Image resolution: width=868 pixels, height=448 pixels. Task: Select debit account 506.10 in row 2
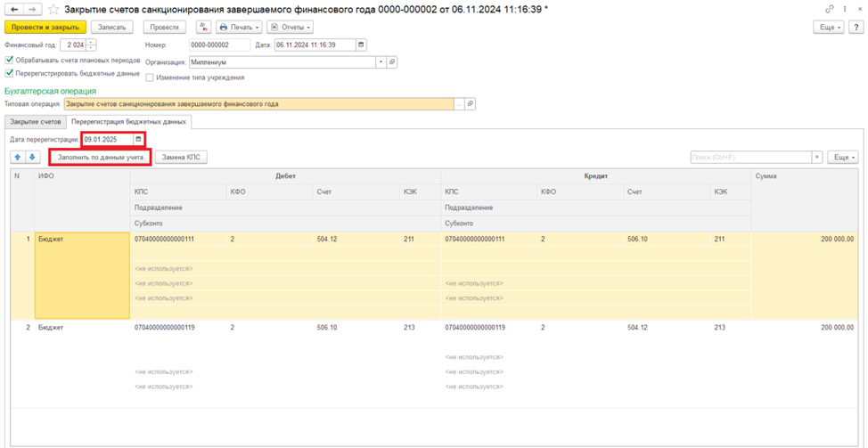coord(356,328)
